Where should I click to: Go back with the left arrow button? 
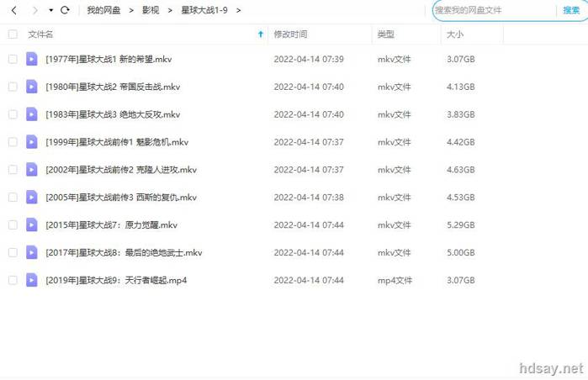point(14,10)
